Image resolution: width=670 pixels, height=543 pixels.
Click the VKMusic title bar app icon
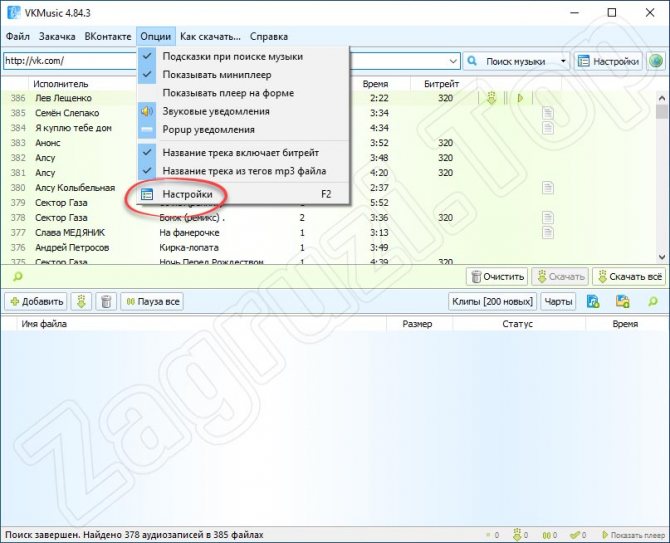tap(13, 12)
